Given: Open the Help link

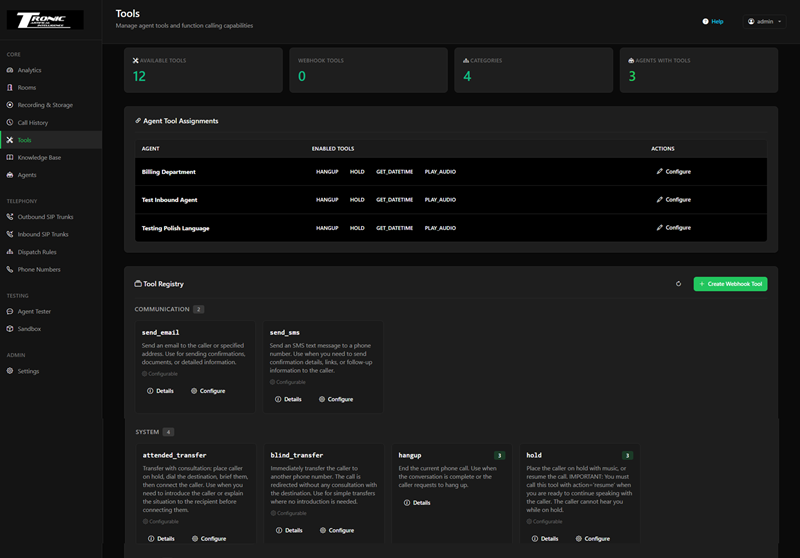Looking at the screenshot, I should pyautogui.click(x=713, y=21).
